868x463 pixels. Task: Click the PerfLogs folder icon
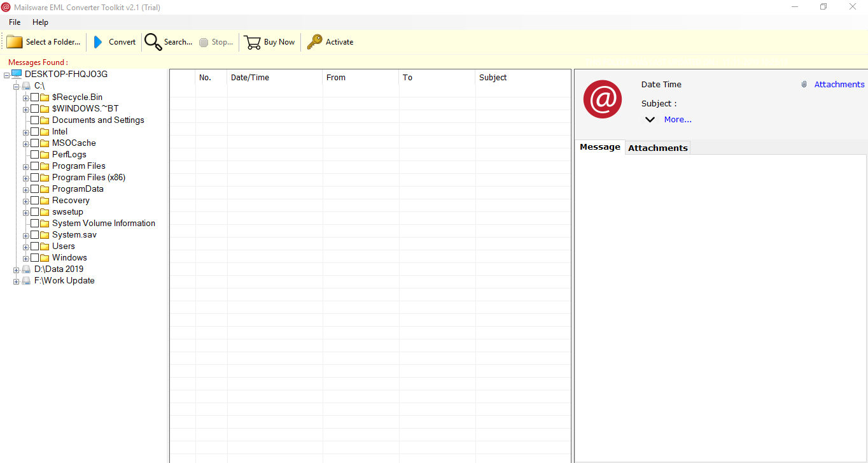tap(45, 155)
